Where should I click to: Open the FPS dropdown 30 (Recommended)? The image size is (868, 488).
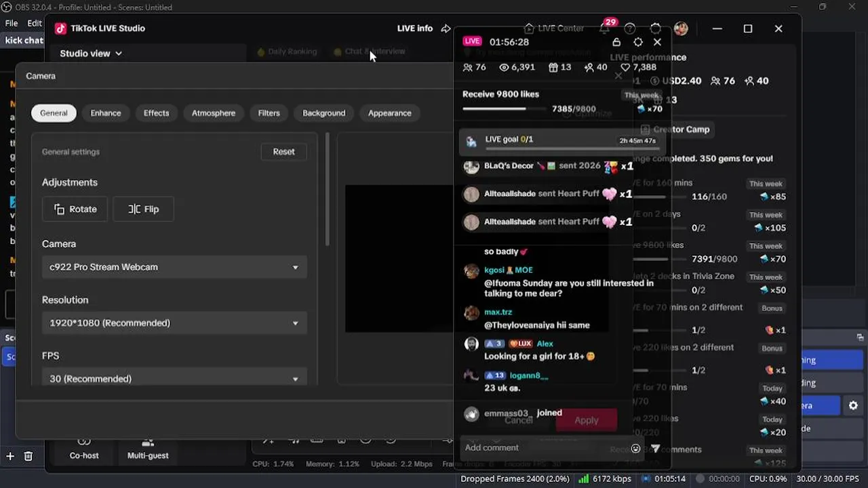[174, 378]
